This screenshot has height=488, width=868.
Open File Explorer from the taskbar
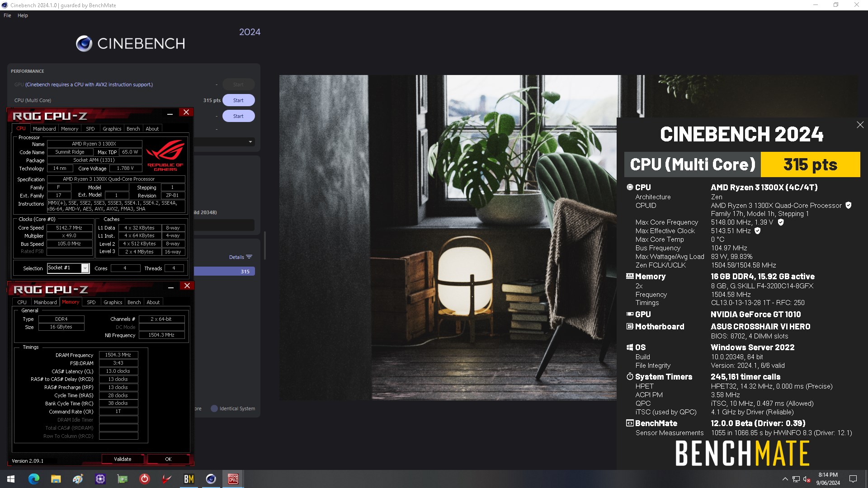pos(56,479)
